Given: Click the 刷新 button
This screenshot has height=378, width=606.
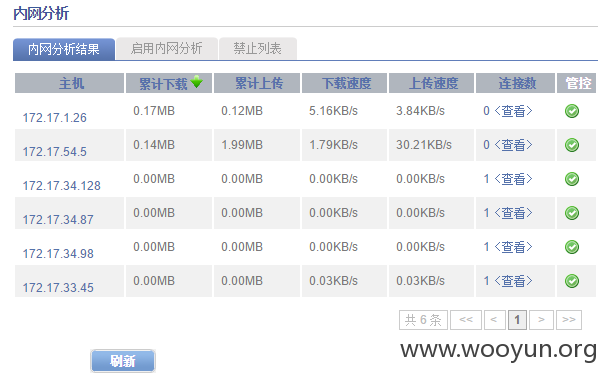Looking at the screenshot, I should coord(123,361).
